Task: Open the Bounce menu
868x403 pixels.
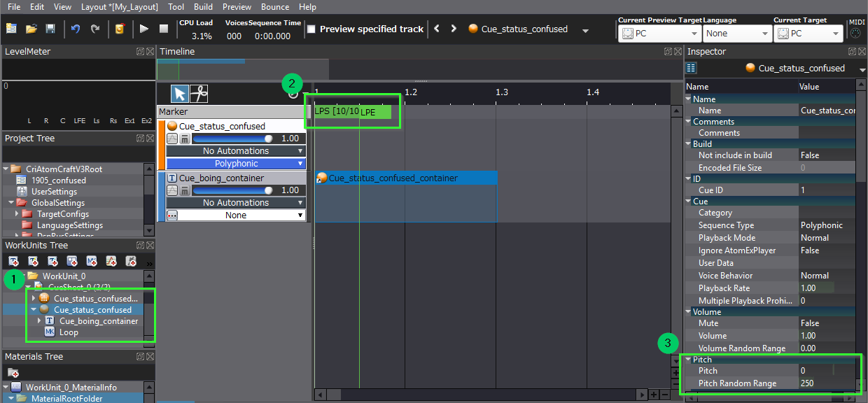Action: click(x=274, y=7)
